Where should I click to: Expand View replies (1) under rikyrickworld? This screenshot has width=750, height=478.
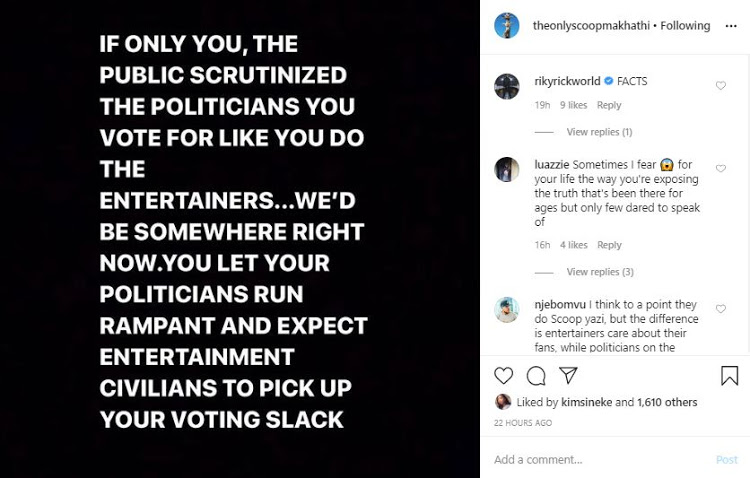599,132
